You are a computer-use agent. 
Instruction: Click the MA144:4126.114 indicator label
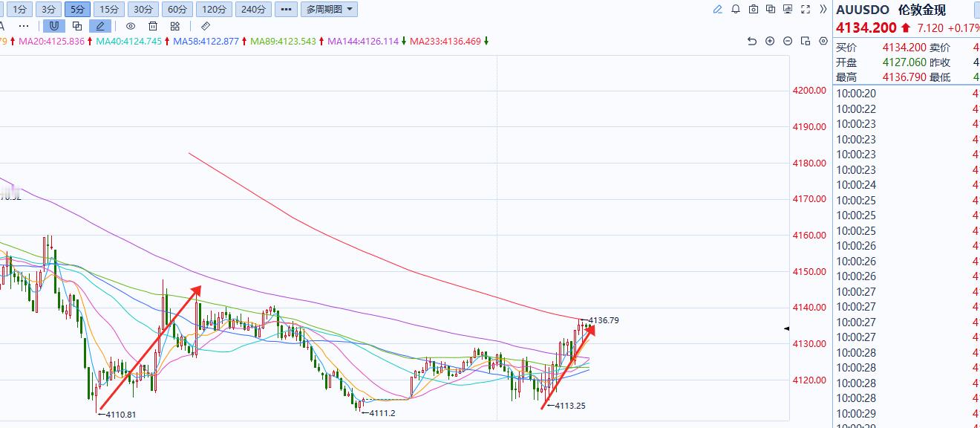[x=363, y=42]
